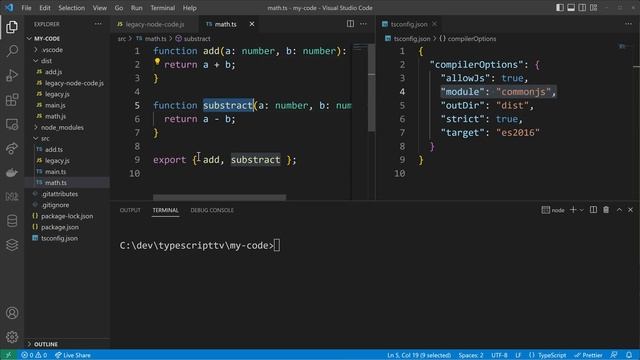Close the tsconfig.json tab

pyautogui.click(x=434, y=24)
